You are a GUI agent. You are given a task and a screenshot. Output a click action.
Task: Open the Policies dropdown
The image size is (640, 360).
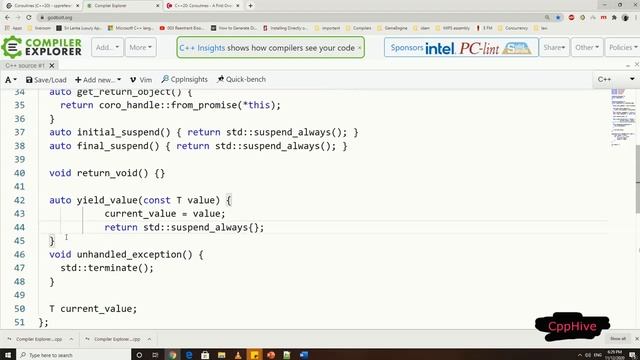click(622, 47)
